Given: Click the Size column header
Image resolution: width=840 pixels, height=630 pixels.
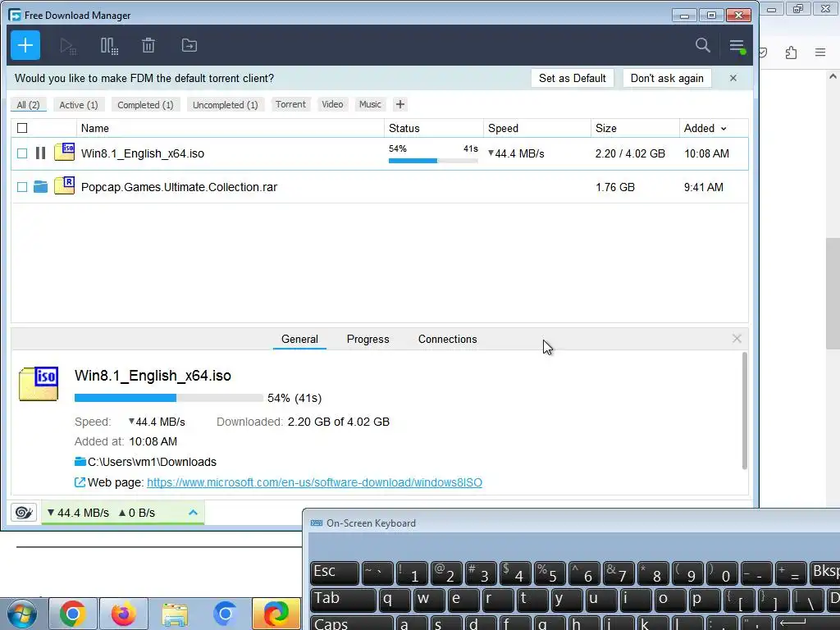Looking at the screenshot, I should [x=635, y=128].
